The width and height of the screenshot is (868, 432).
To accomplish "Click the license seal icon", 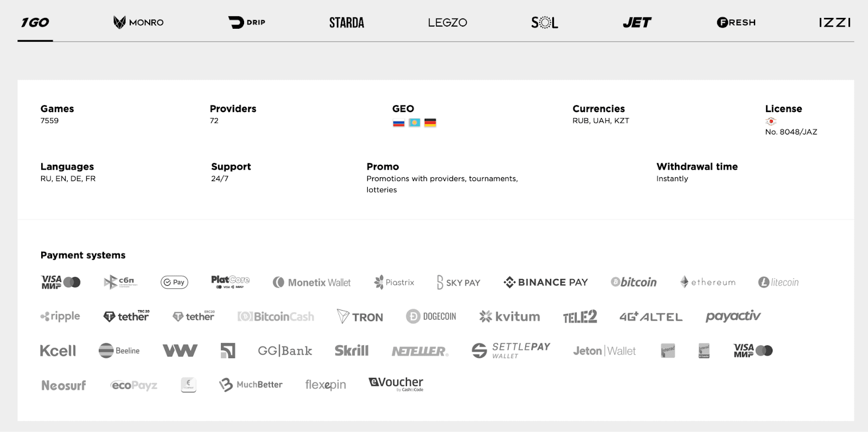I will click(771, 121).
